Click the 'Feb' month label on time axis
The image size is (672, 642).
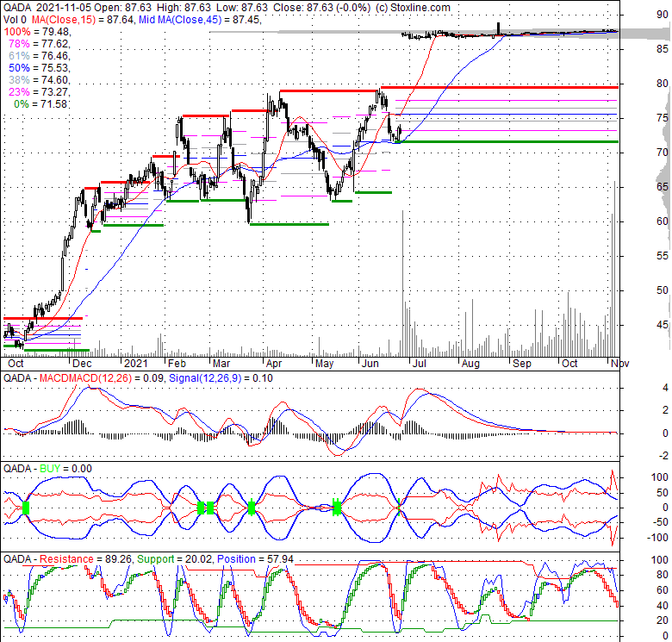[x=177, y=364]
